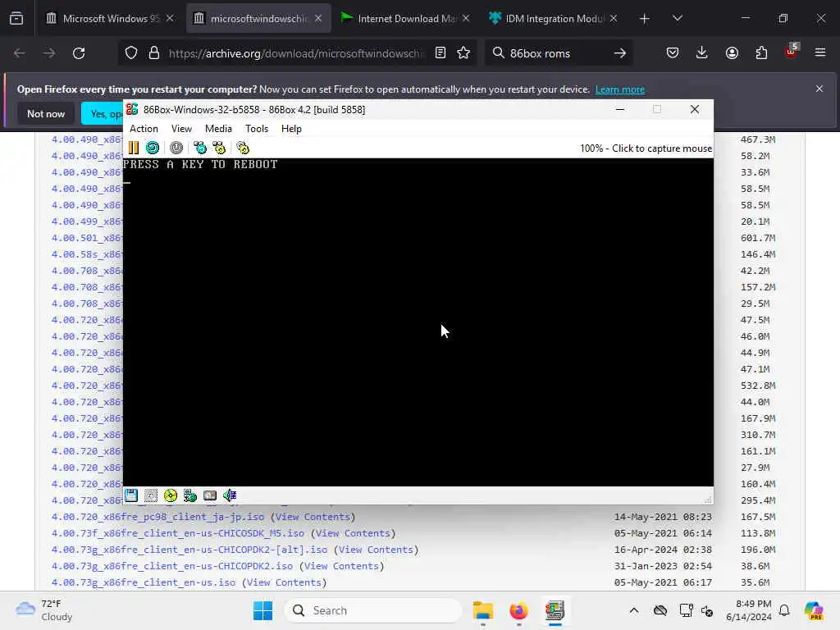Click the file size 532.8M

758,386
